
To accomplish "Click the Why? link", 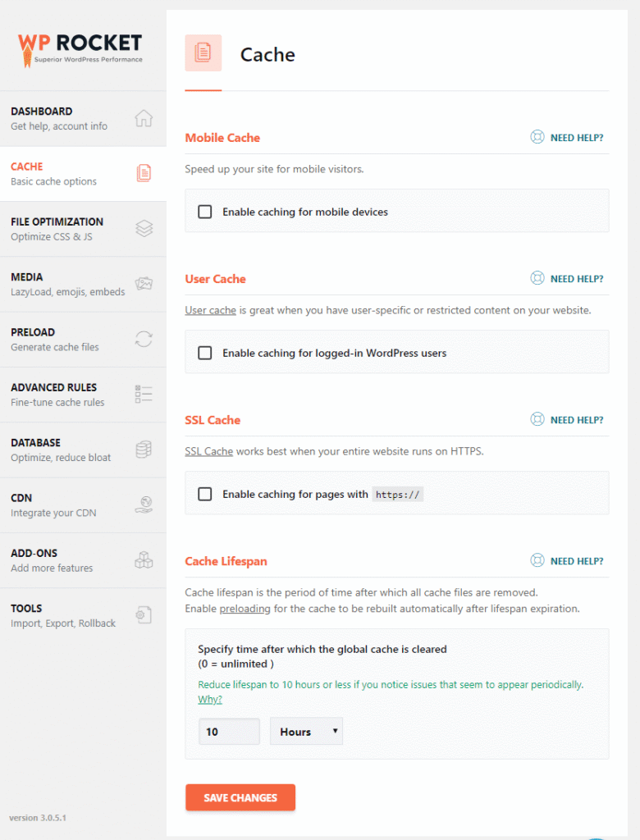I will point(209,699).
